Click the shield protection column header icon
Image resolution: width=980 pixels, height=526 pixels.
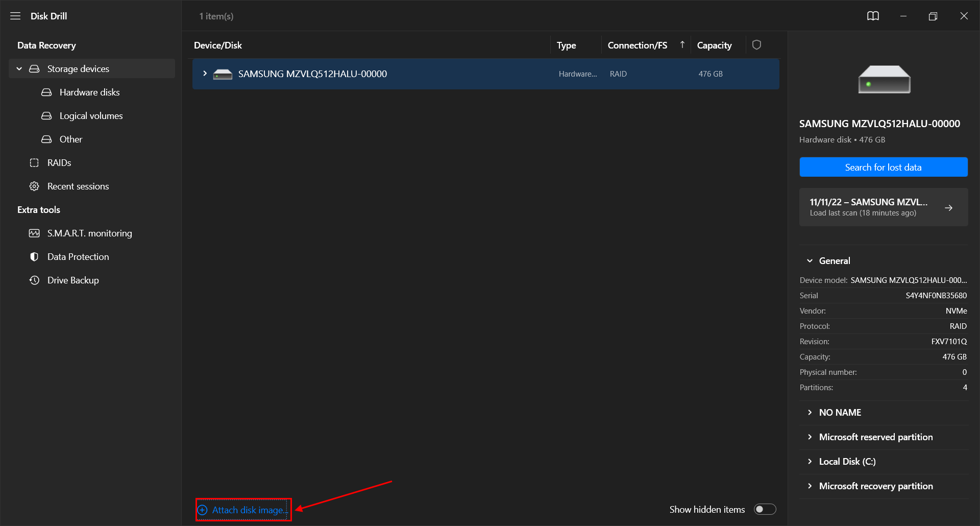(x=756, y=45)
